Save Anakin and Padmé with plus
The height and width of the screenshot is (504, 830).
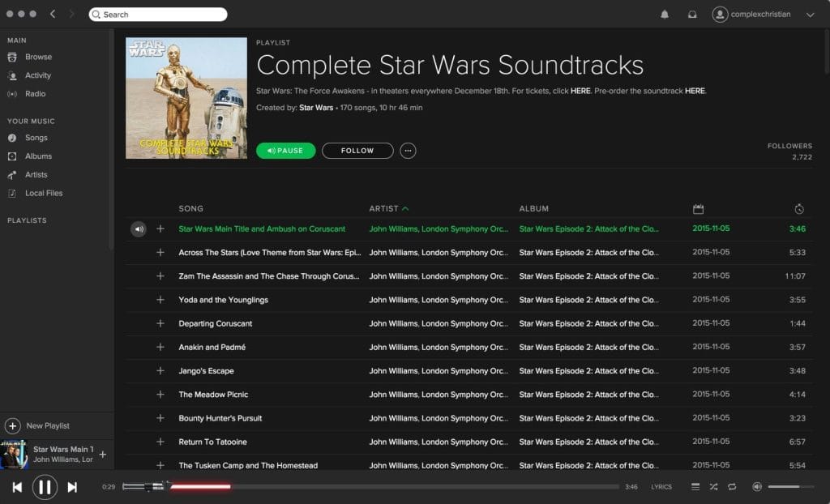click(x=160, y=347)
